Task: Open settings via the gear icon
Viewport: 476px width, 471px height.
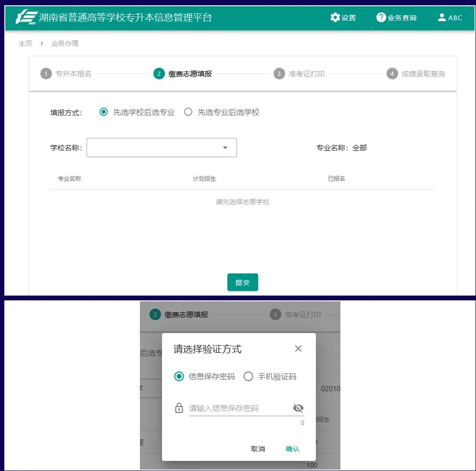Action: pos(336,17)
